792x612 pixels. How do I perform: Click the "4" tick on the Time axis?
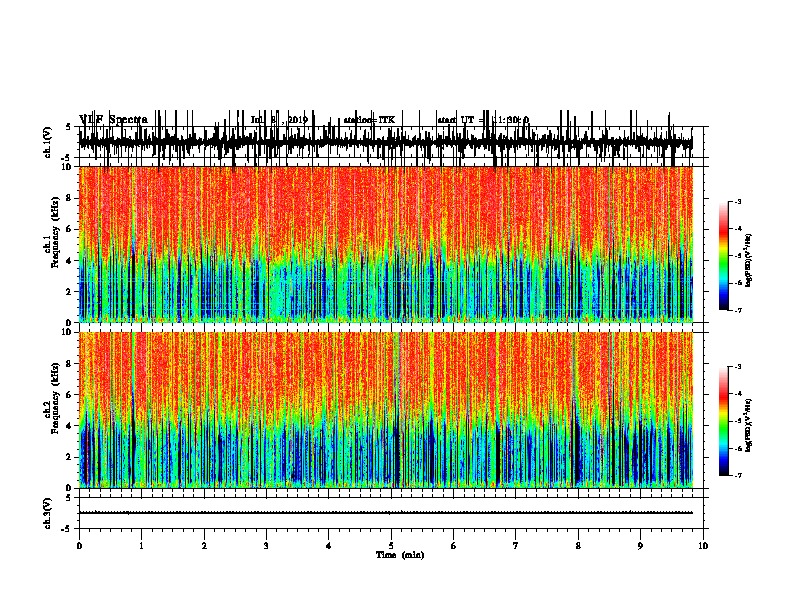click(329, 546)
